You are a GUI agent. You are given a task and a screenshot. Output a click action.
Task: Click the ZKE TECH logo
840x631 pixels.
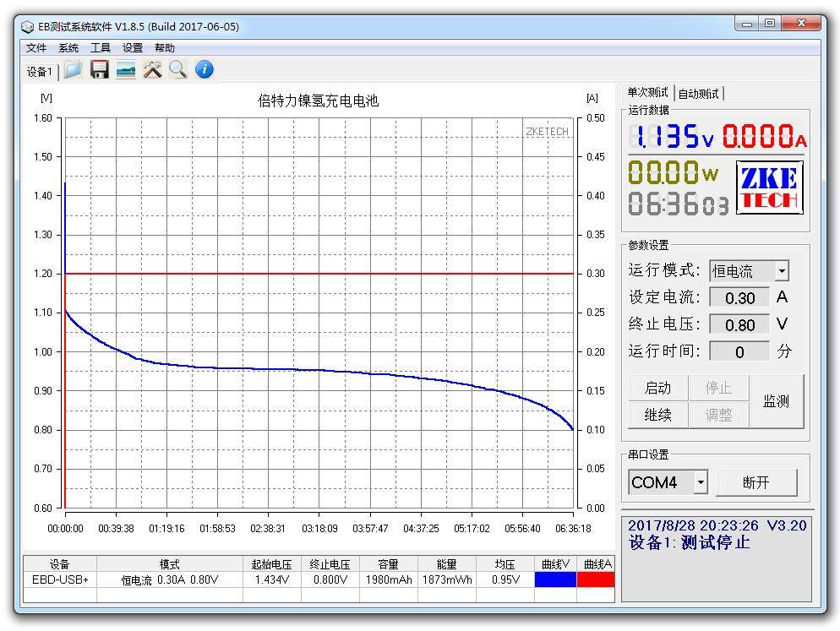tap(769, 187)
